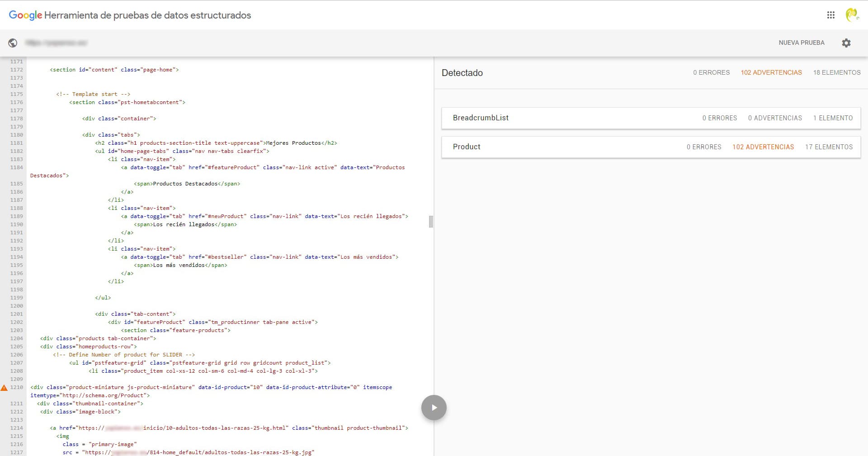Click line number 1180 in gutter
The image size is (868, 456).
tap(17, 135)
